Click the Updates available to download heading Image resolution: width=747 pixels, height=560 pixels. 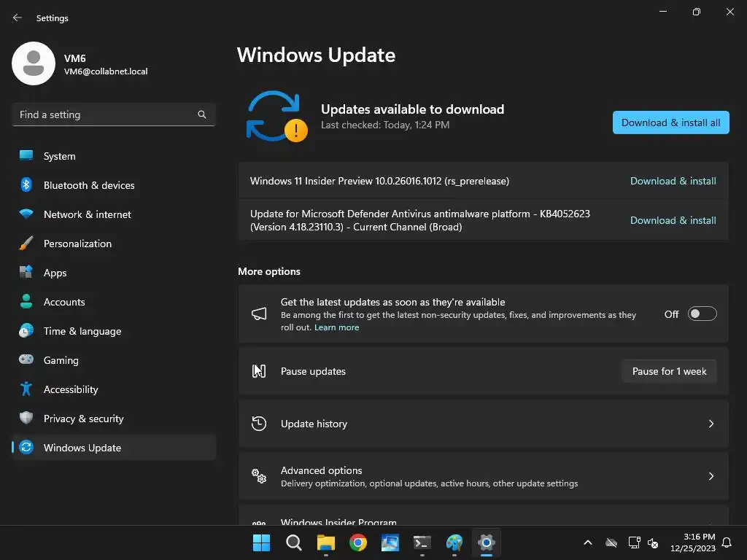tap(413, 109)
